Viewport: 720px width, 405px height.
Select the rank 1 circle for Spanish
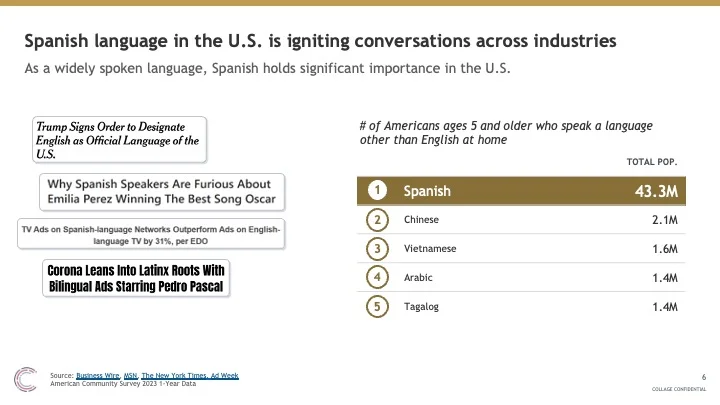(x=377, y=190)
